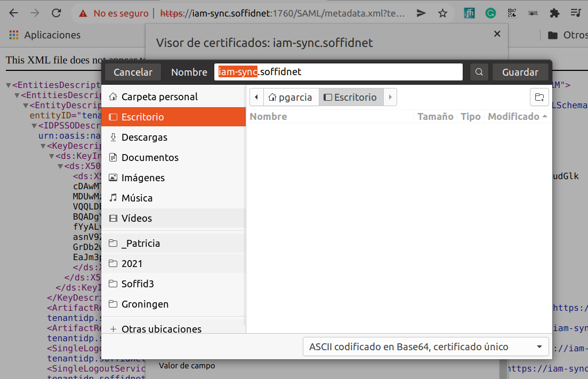Collapse the IDPSSODescriptor XML node
Image resolution: width=588 pixels, height=379 pixels.
pos(34,126)
